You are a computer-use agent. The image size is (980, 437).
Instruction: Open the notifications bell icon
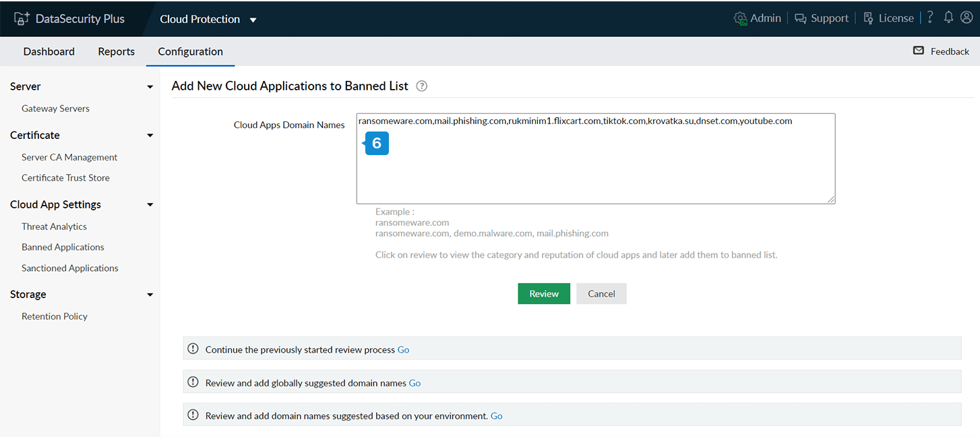click(x=948, y=18)
